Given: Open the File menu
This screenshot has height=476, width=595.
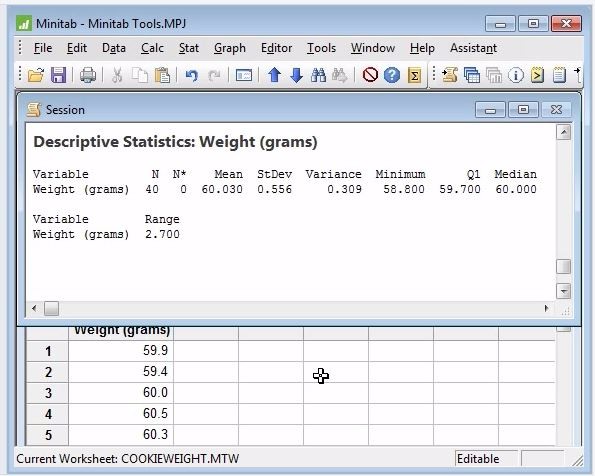Looking at the screenshot, I should pos(43,48).
